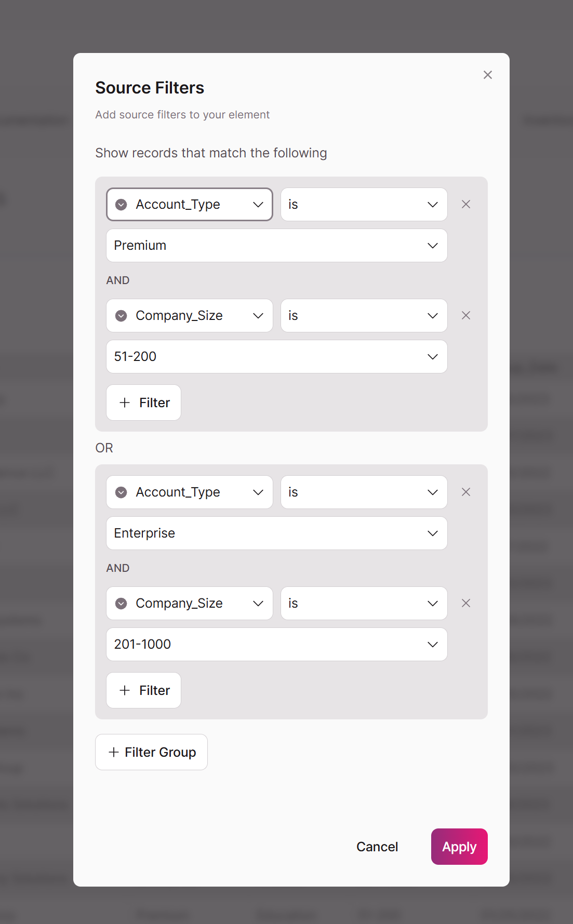Image resolution: width=573 pixels, height=924 pixels.
Task: Click the plus icon beside Filter Group
Action: click(x=114, y=752)
